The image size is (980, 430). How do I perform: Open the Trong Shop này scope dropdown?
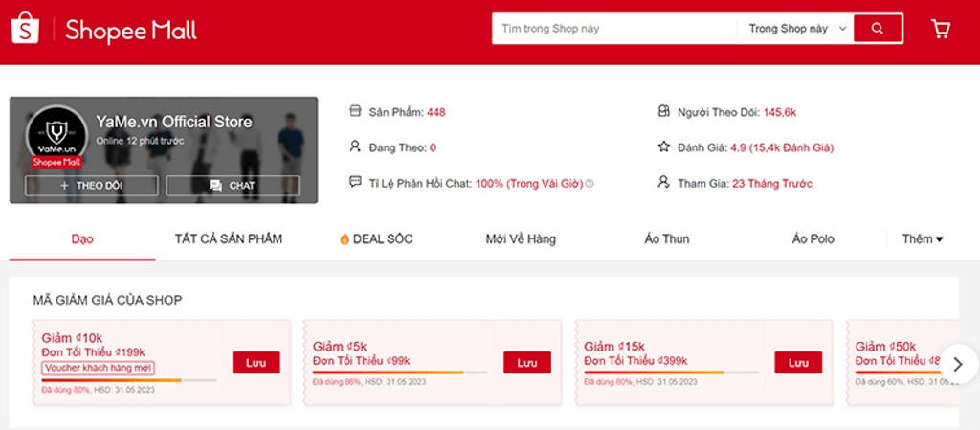[797, 29]
